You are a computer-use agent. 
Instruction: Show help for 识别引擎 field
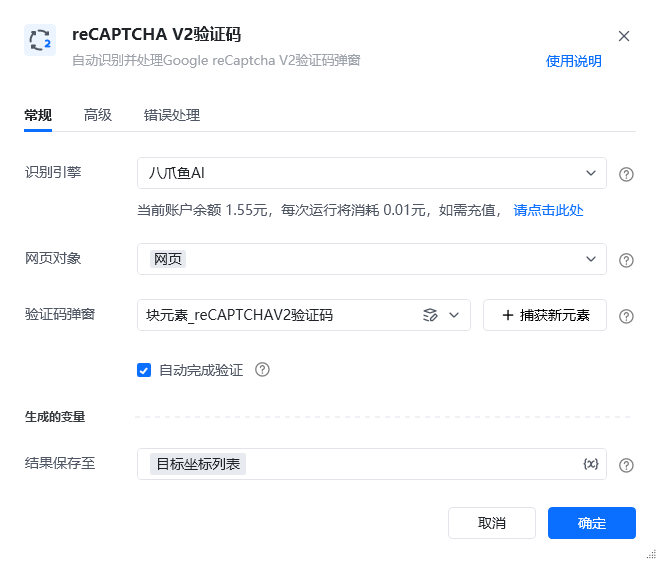[626, 174]
